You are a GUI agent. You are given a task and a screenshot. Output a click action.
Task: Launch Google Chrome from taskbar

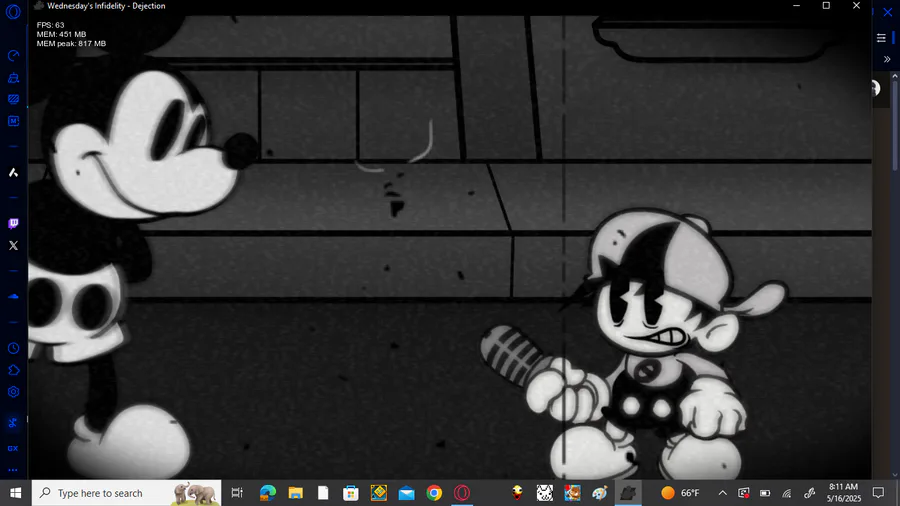(434, 493)
